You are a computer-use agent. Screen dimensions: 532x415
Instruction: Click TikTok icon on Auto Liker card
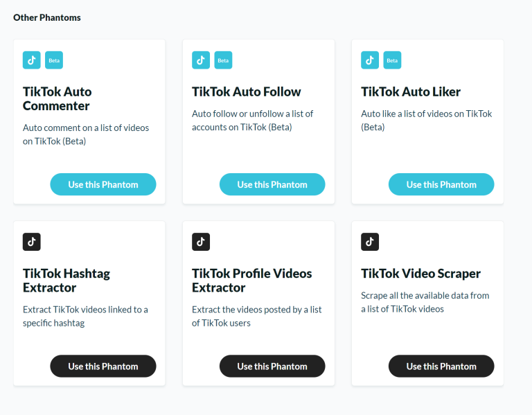point(370,60)
